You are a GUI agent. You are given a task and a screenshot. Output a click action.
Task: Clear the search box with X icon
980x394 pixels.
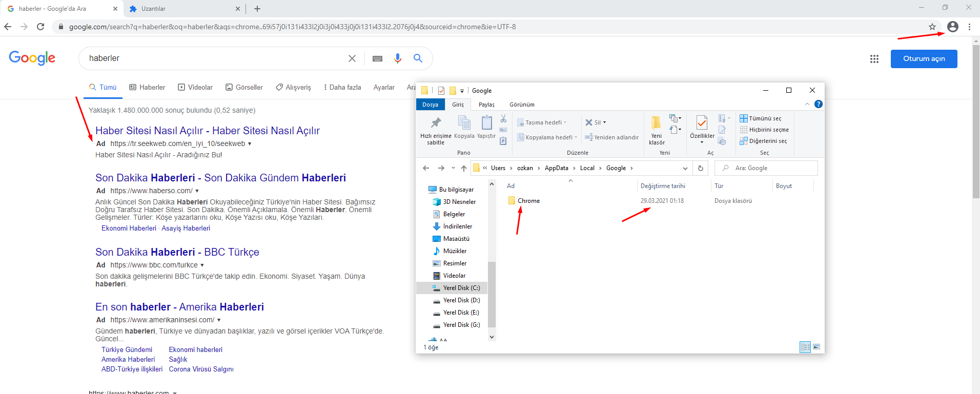coord(352,58)
